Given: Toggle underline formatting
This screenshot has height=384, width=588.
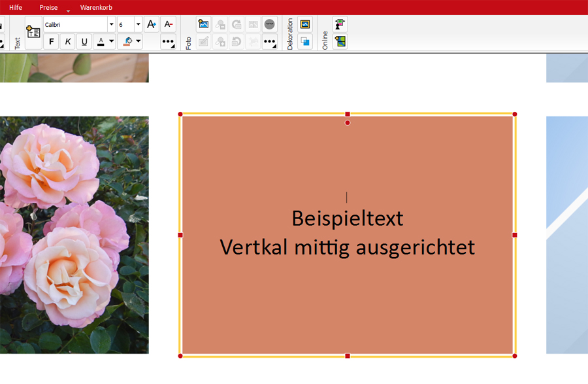Looking at the screenshot, I should coord(84,42).
